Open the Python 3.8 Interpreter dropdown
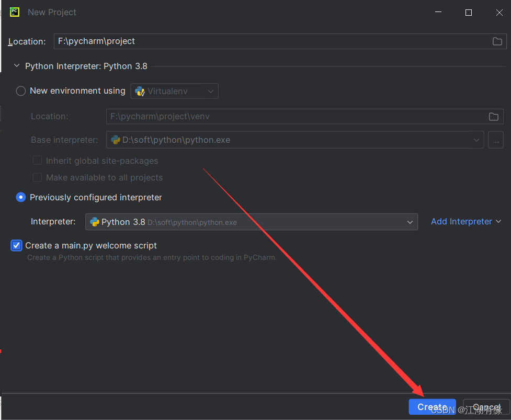 click(251, 222)
